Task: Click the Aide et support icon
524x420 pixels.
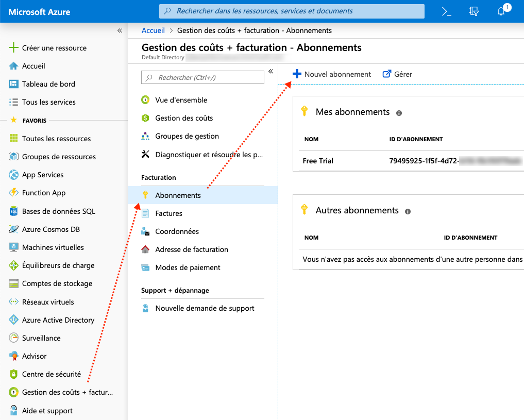Action: click(13, 410)
